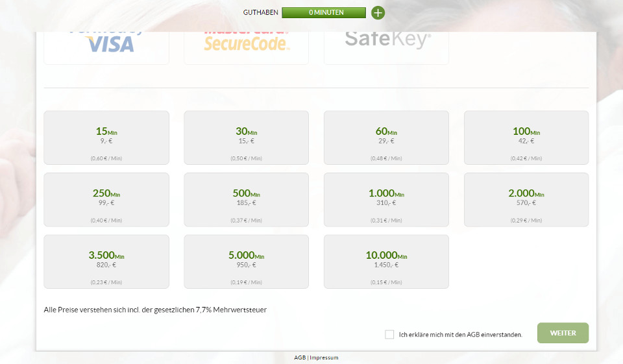Select the 250 Min package tile
Image resolution: width=623 pixels, height=364 pixels.
[106, 200]
